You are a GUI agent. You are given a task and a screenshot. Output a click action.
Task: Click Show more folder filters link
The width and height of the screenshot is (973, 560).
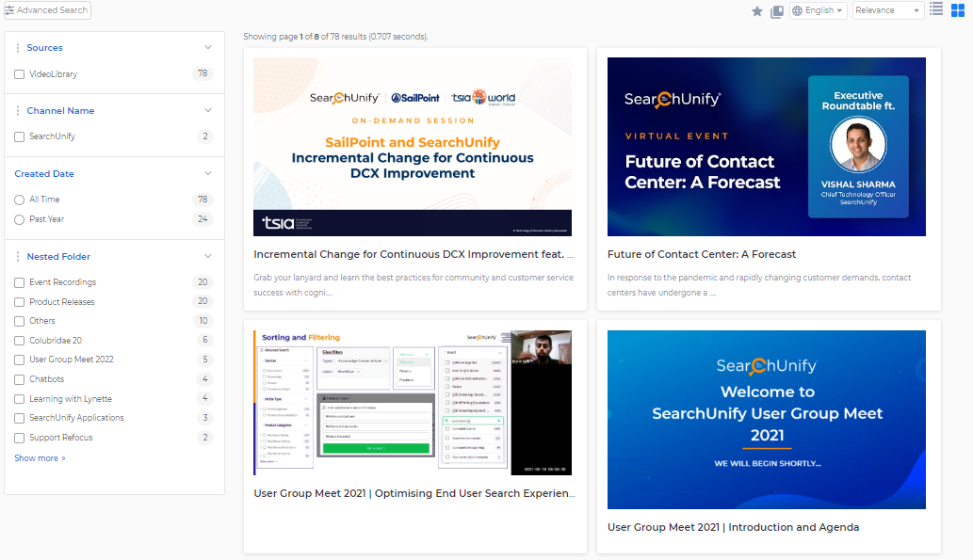[40, 458]
